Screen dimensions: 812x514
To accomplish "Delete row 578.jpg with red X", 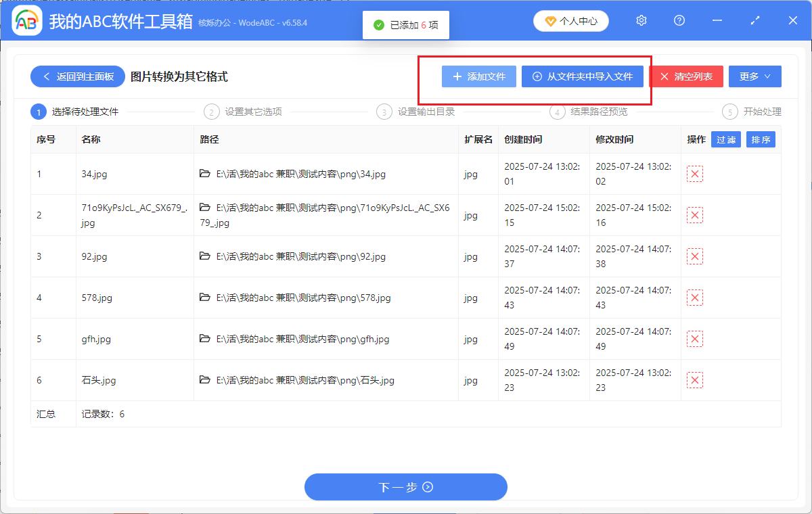I will [695, 298].
